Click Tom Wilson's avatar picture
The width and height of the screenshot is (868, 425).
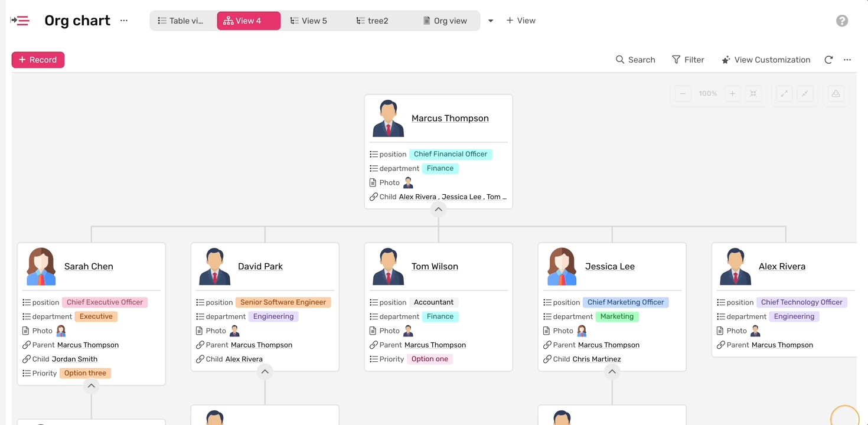(x=388, y=266)
